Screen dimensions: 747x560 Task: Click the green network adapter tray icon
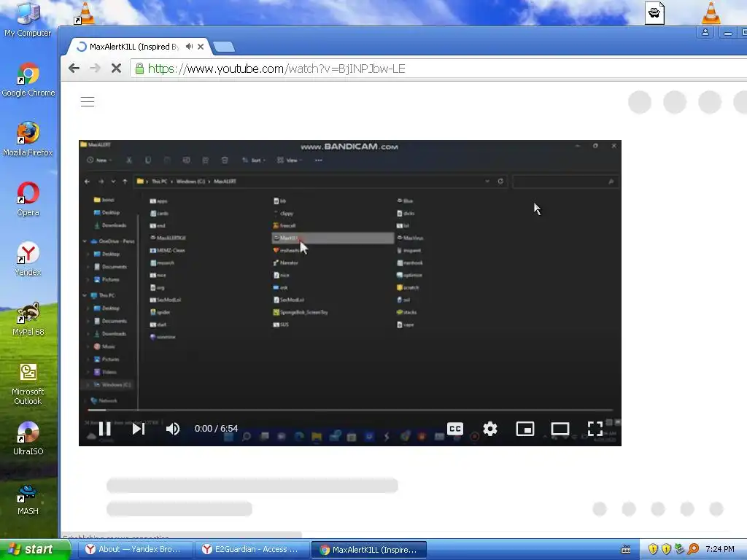[679, 550]
